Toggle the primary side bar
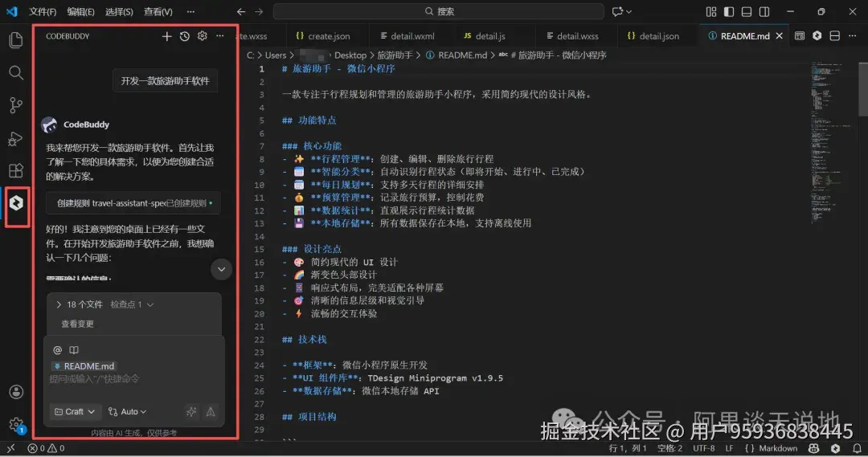 [729, 11]
